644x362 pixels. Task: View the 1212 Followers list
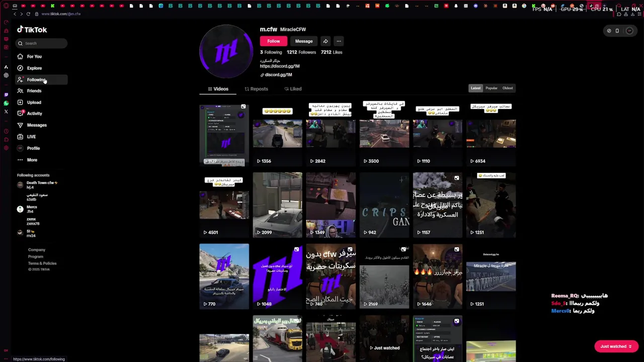click(301, 52)
